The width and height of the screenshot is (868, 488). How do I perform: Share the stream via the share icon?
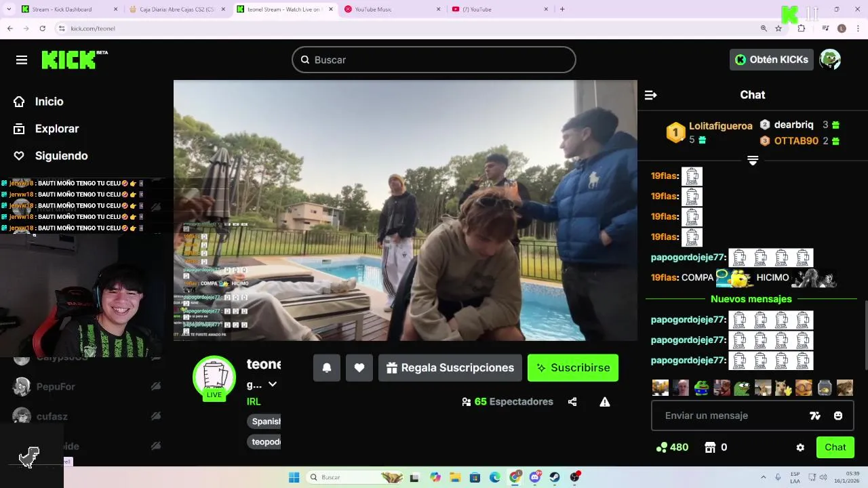[x=572, y=402]
